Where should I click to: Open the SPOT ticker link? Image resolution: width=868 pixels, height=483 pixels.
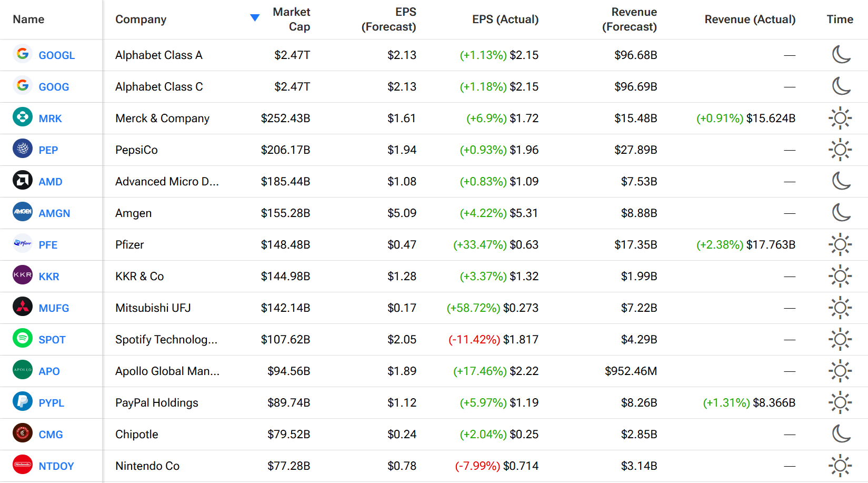click(52, 340)
